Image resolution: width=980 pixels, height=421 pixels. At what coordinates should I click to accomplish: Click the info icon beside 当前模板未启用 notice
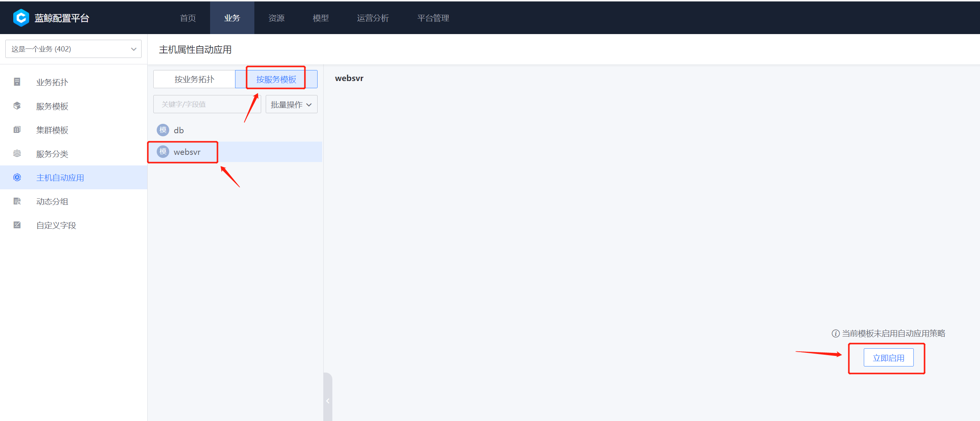click(835, 334)
